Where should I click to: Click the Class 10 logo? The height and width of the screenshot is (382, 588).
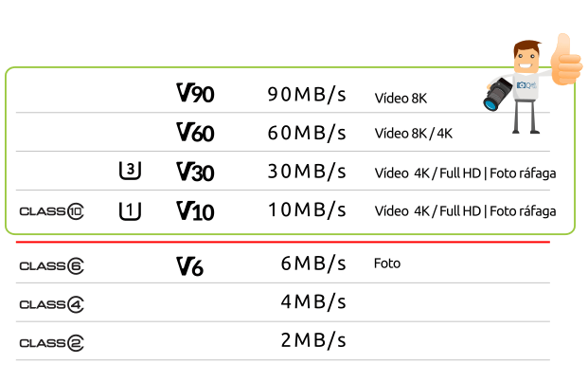pyautogui.click(x=51, y=210)
